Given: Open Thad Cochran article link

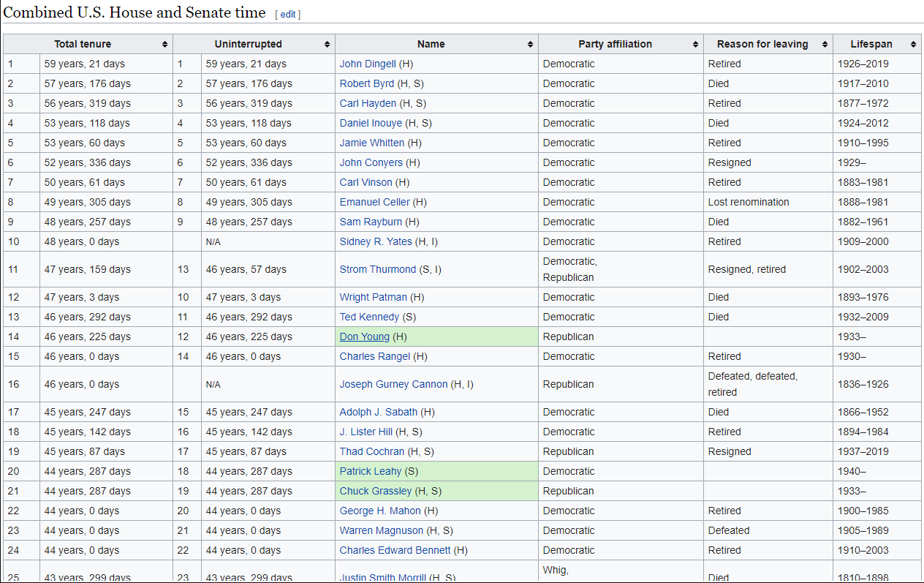Looking at the screenshot, I should coord(372,451).
